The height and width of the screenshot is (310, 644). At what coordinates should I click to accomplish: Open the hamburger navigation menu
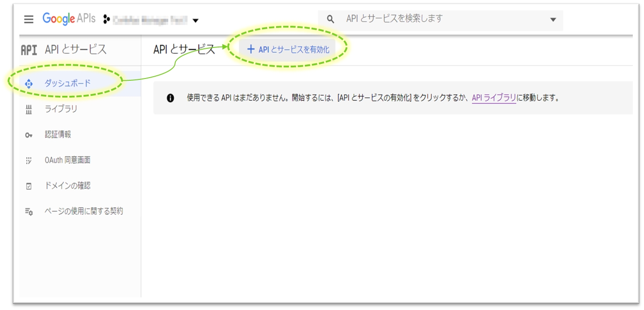29,20
